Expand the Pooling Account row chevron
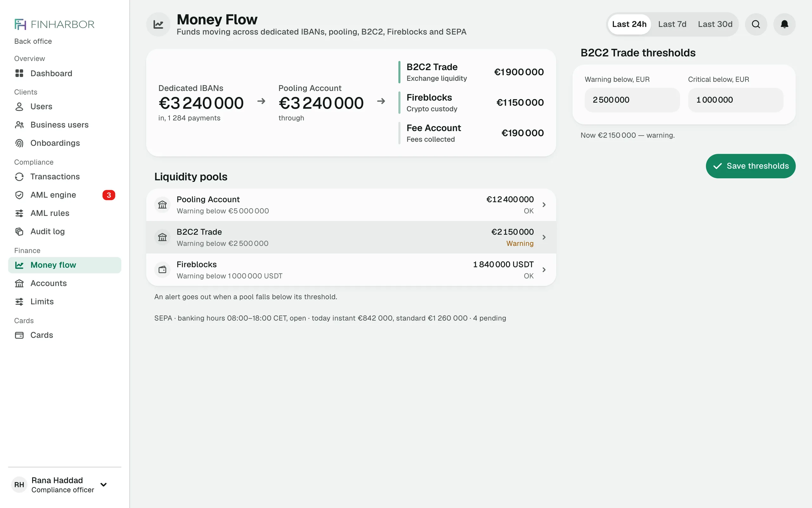Viewport: 812px width, 508px height. [x=544, y=204]
